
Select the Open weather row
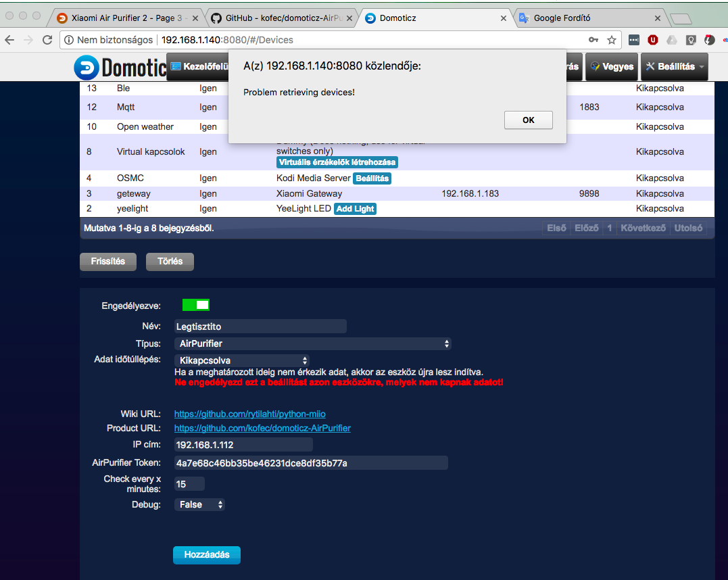[397, 127]
